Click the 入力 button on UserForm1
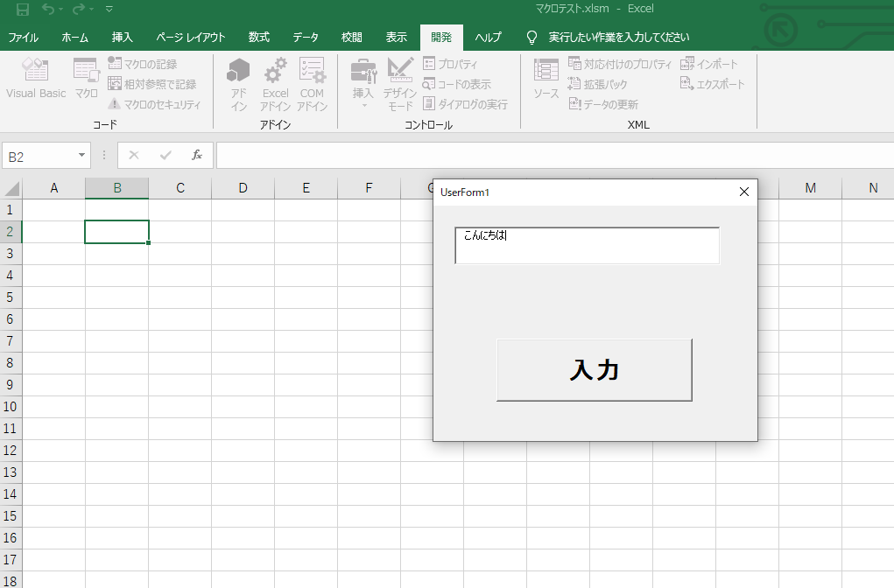This screenshot has height=588, width=894. tap(594, 370)
